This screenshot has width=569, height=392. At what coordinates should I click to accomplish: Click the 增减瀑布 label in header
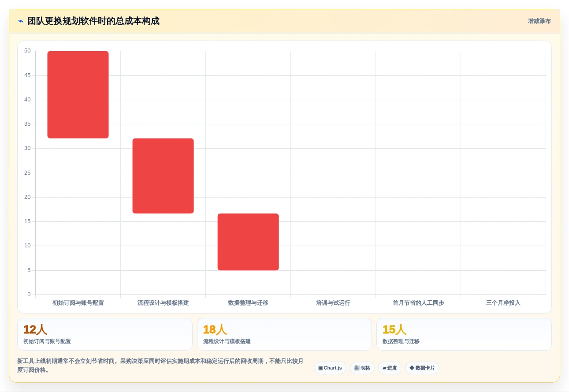point(539,21)
